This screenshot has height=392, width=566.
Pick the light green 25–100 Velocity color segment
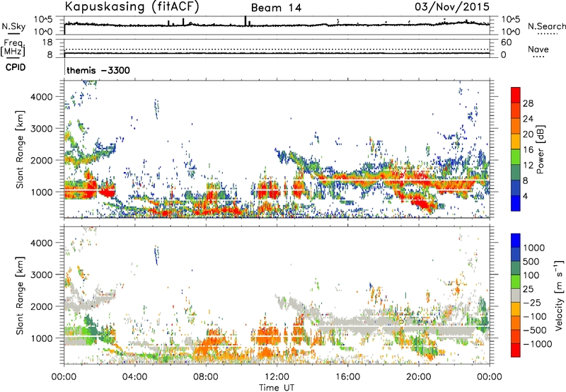(x=516, y=282)
